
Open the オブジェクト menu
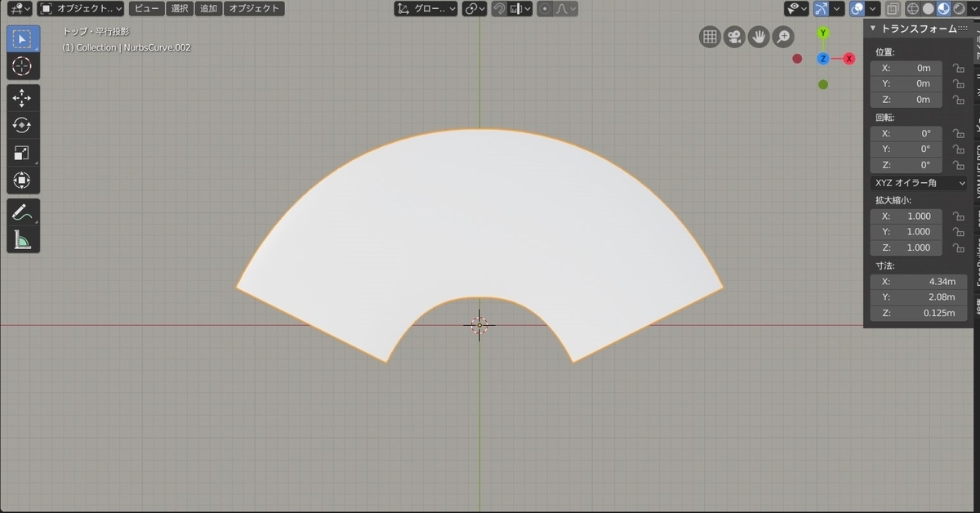254,9
